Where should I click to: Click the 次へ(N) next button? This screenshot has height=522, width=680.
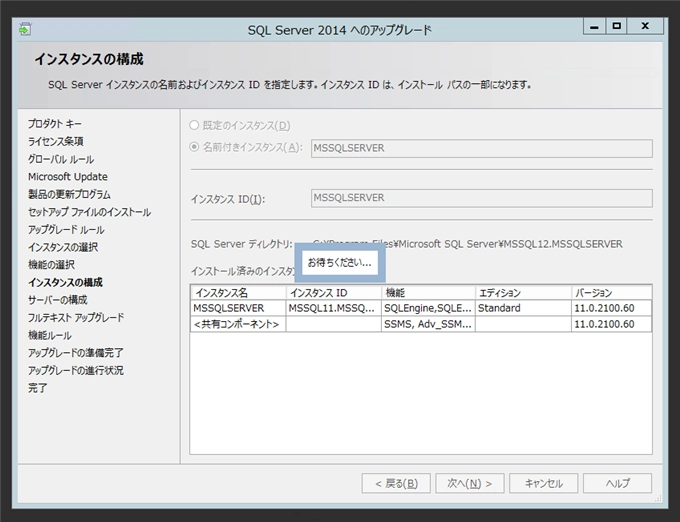pos(470,483)
